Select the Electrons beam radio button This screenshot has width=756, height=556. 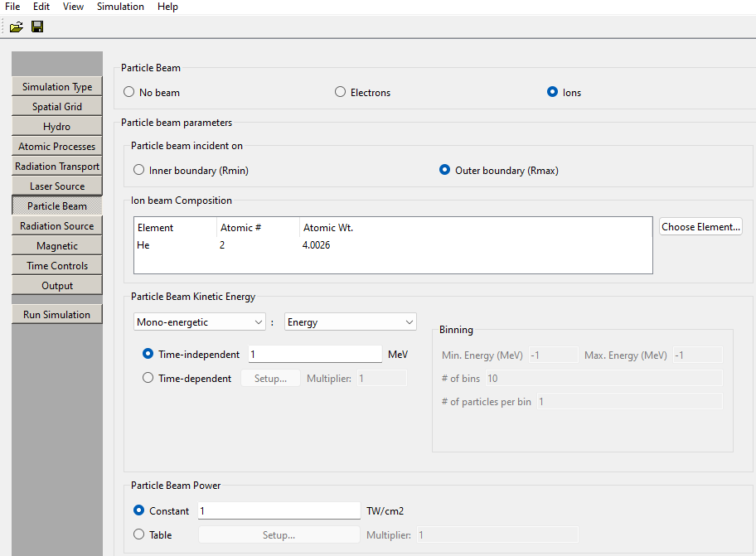[x=341, y=92]
